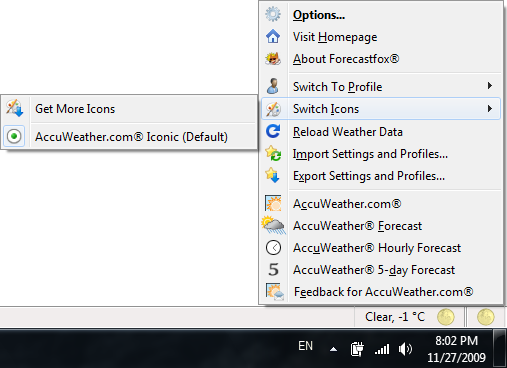Open the Switch Icons entry
This screenshot has width=507, height=368.
point(381,109)
